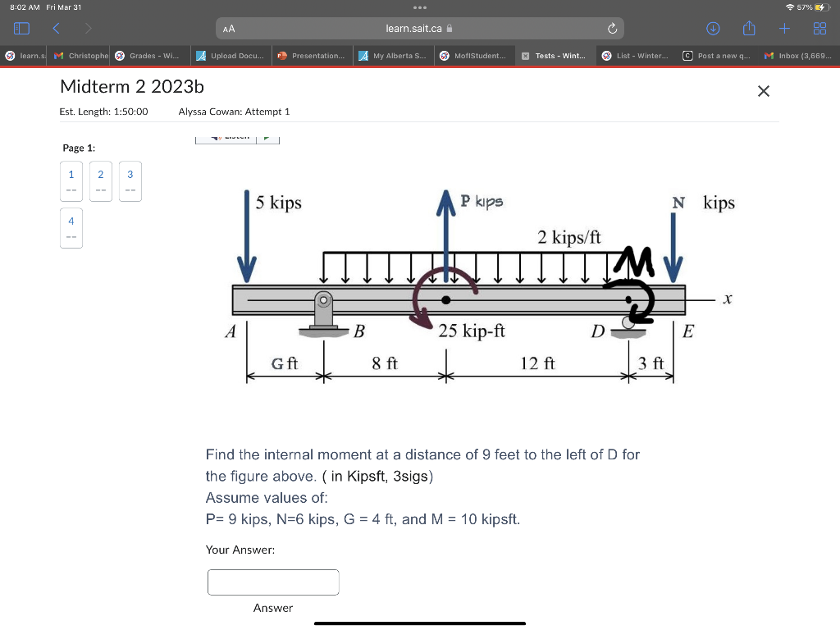Click the Midterm 2 2023b heading
Image resolution: width=840 pixels, height=630 pixels.
[x=132, y=87]
